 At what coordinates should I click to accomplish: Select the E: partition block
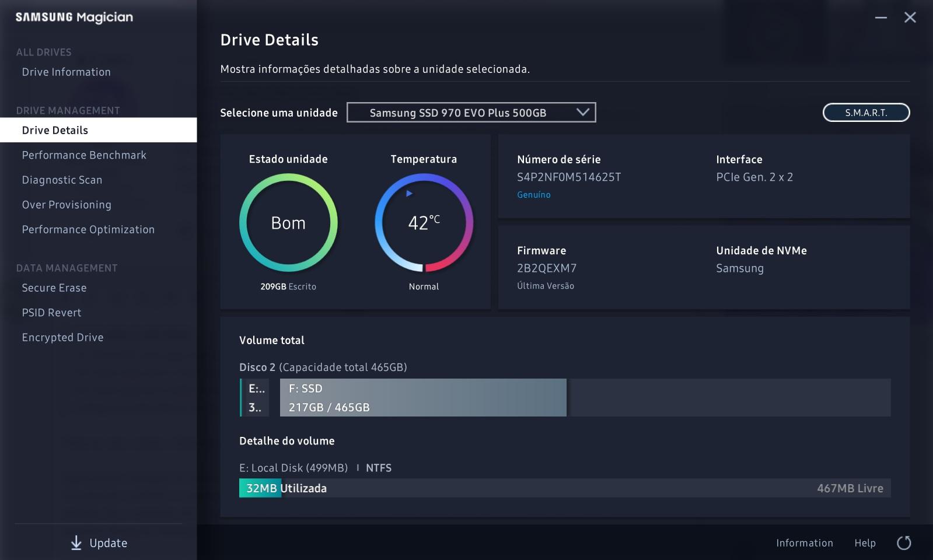coord(254,397)
